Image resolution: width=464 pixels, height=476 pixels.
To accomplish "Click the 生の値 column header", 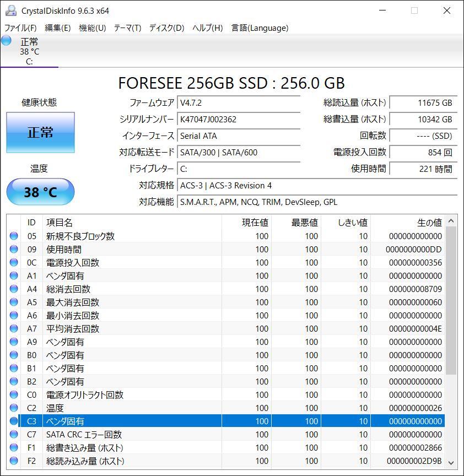I will point(408,223).
